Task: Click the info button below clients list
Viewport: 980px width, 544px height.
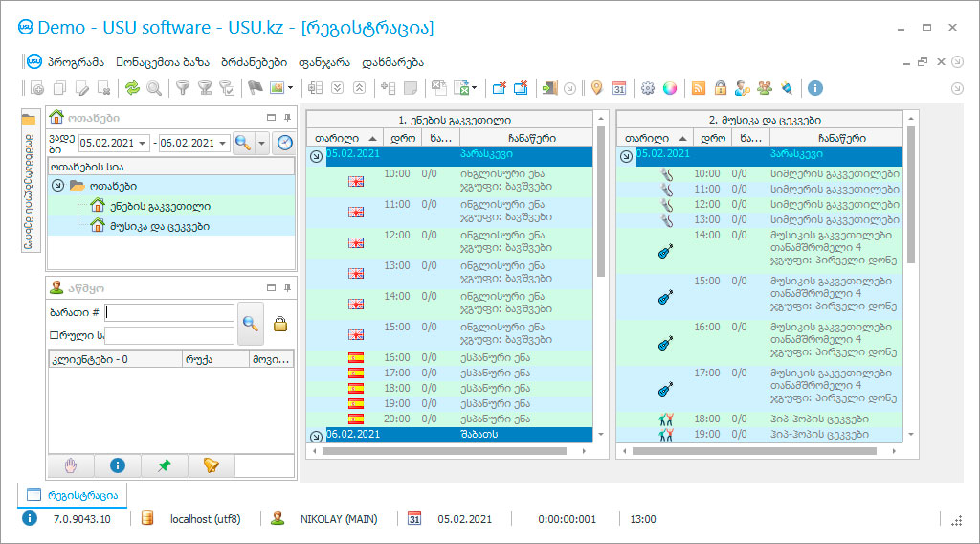Action: (118, 465)
